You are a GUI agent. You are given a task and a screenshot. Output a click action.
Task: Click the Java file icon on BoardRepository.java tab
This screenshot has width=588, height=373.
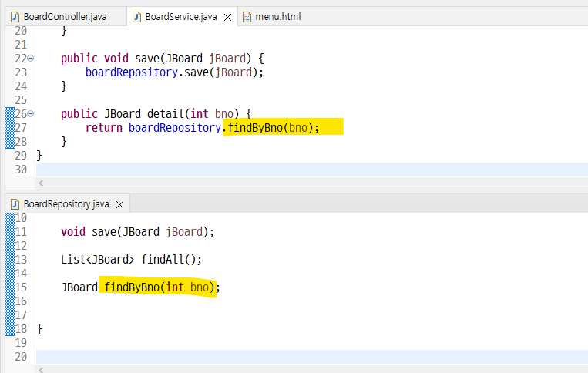15,204
